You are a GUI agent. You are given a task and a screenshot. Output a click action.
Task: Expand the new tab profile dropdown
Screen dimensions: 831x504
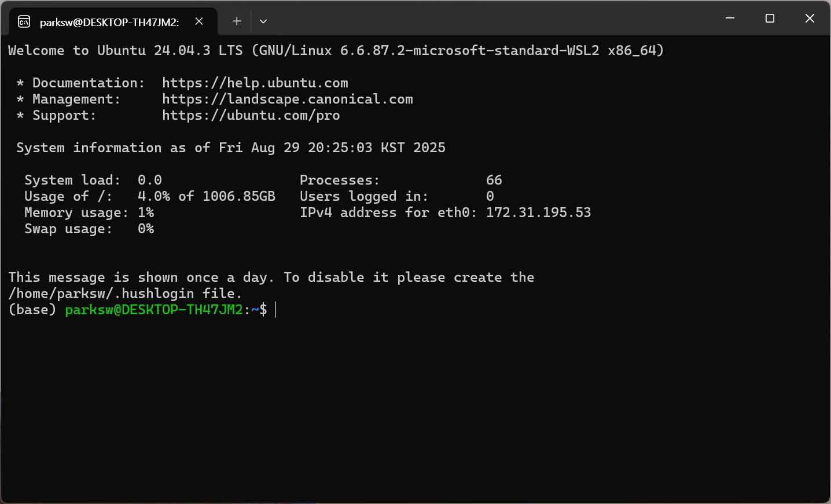[x=263, y=21]
